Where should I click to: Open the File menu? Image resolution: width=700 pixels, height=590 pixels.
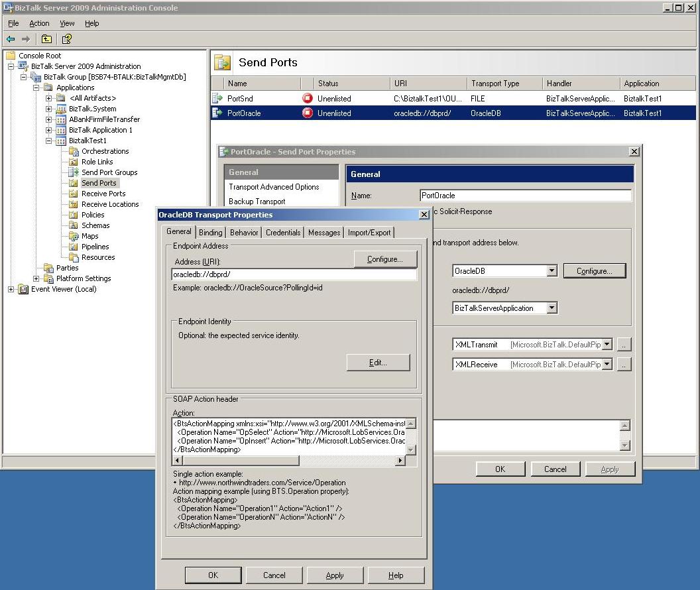13,23
